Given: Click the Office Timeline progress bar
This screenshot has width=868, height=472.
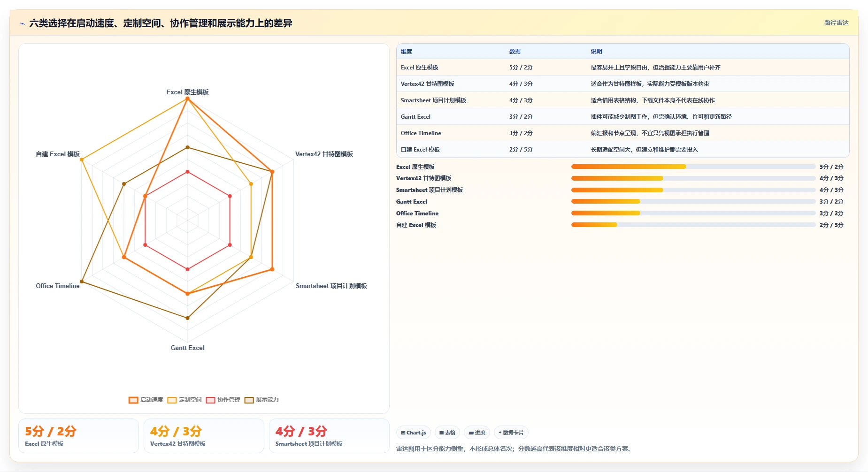Looking at the screenshot, I should point(693,213).
